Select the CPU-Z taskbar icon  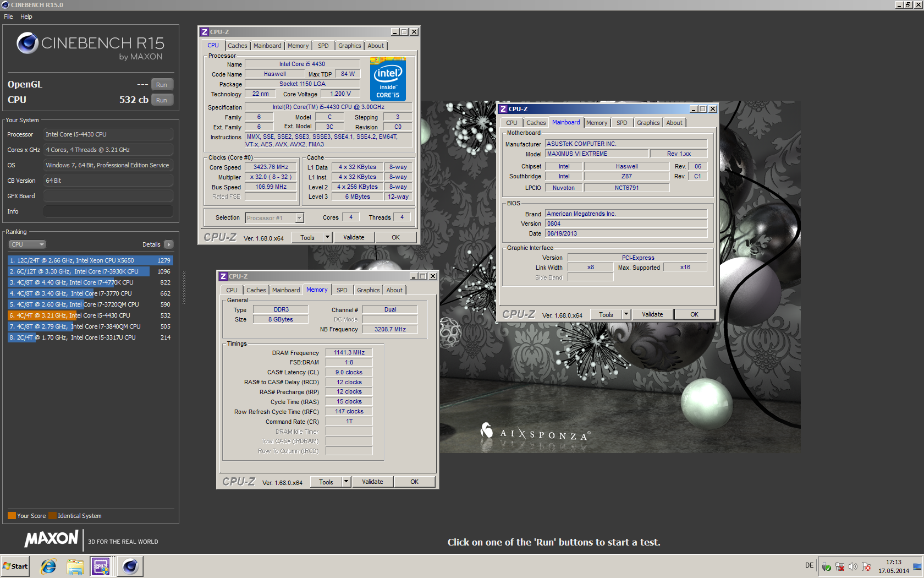(101, 566)
